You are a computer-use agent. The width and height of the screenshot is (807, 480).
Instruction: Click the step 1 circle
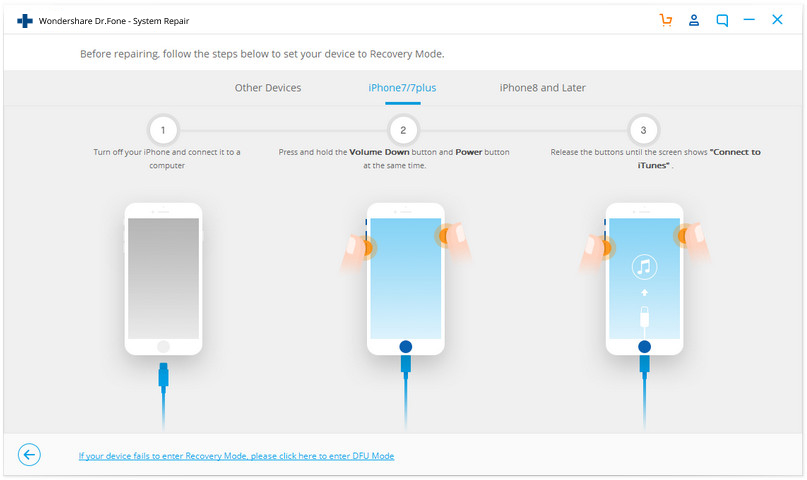[163, 130]
